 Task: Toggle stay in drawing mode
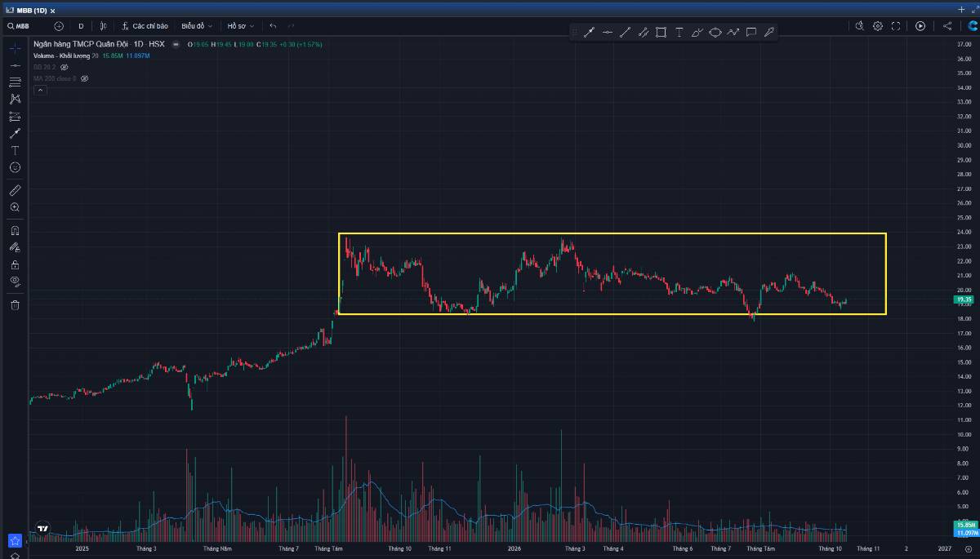tap(15, 247)
